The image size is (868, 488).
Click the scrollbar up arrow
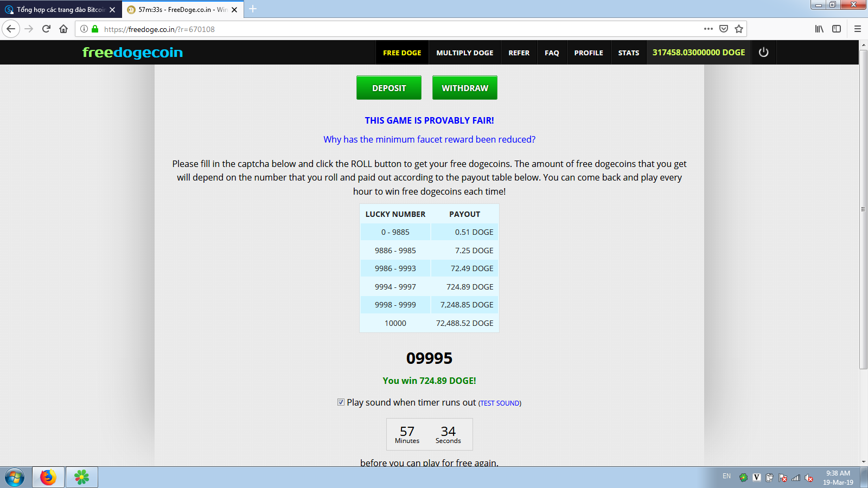(x=863, y=44)
